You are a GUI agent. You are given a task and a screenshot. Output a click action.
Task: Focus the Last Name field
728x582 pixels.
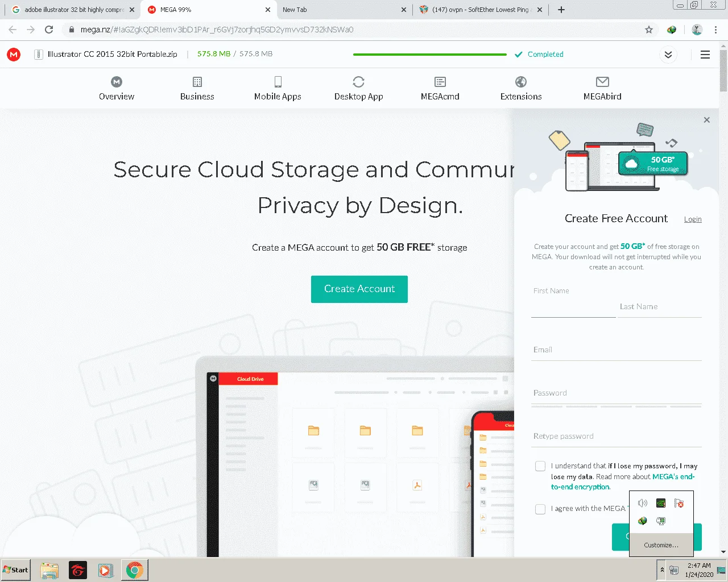coord(660,307)
